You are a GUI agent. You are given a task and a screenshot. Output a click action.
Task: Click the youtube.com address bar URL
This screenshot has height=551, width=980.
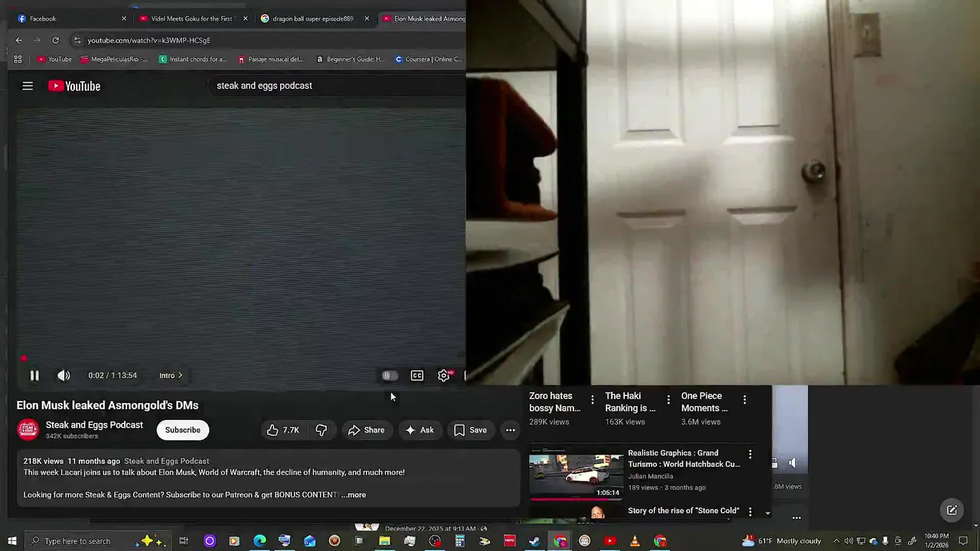click(149, 40)
